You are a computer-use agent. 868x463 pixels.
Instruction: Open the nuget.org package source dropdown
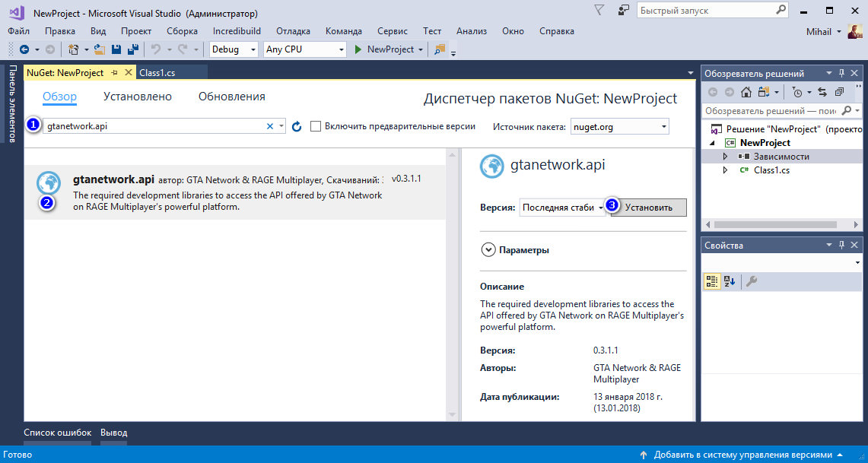tap(618, 127)
